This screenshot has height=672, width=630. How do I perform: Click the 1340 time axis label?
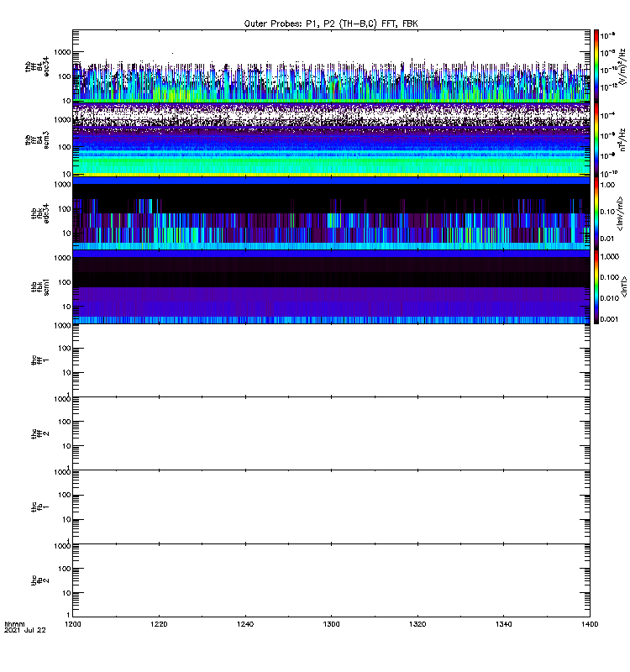[503, 624]
